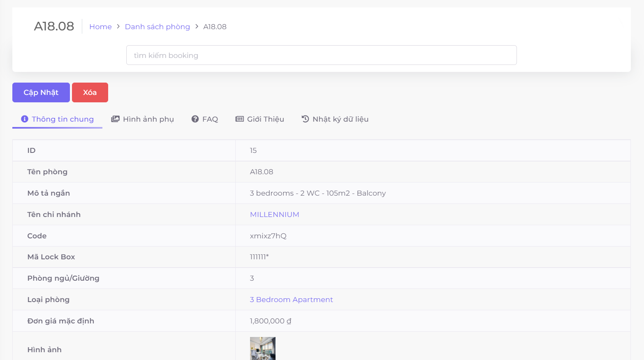Click the info icon on Thông tin chung tab
This screenshot has height=360, width=644.
[25, 119]
